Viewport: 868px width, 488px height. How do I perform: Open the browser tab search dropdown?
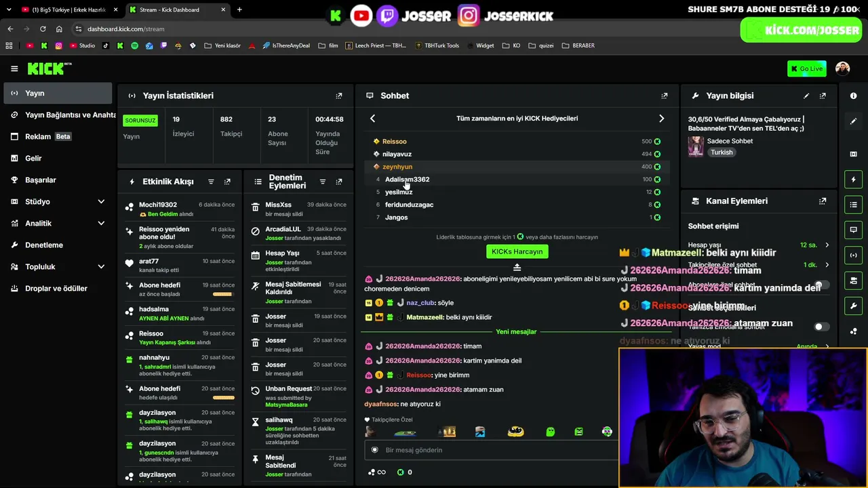9,9
